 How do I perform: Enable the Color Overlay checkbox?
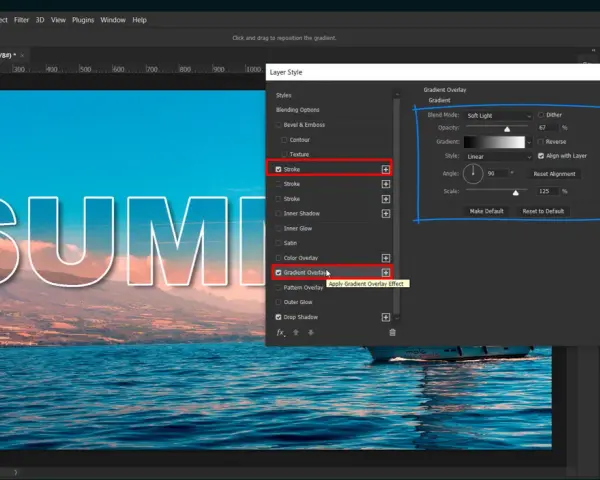[278, 258]
